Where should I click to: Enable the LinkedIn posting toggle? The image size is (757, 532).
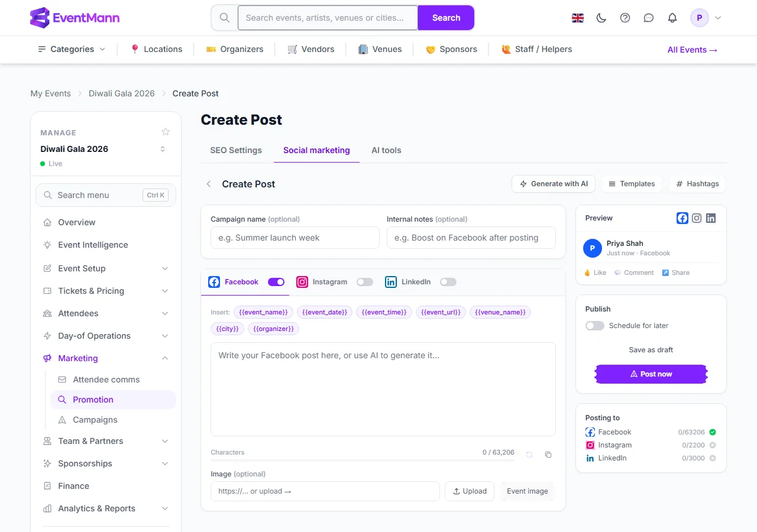coord(448,282)
